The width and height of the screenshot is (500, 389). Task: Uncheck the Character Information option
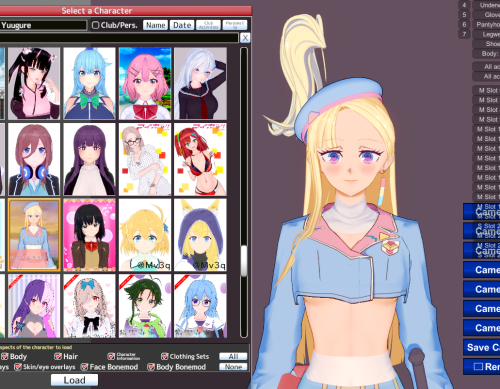(111, 357)
